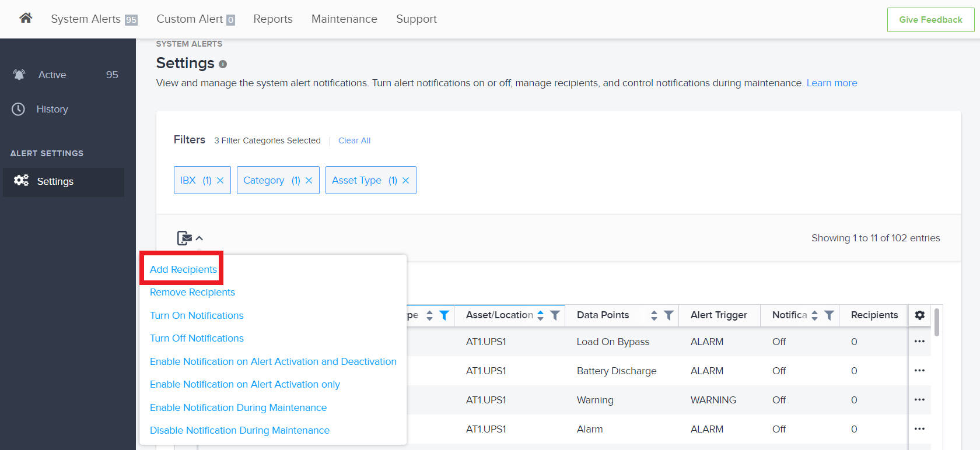
Task: Click the Give Feedback button
Action: click(930, 20)
